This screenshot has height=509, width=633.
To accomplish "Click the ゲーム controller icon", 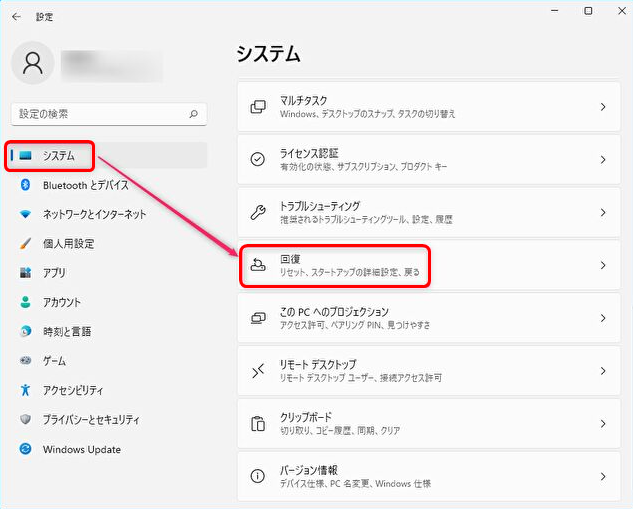I will tap(25, 360).
